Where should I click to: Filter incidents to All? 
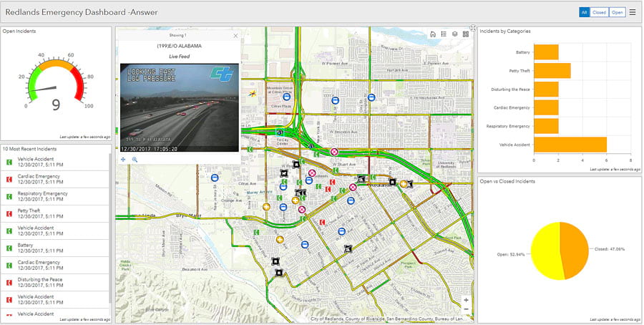tap(584, 12)
